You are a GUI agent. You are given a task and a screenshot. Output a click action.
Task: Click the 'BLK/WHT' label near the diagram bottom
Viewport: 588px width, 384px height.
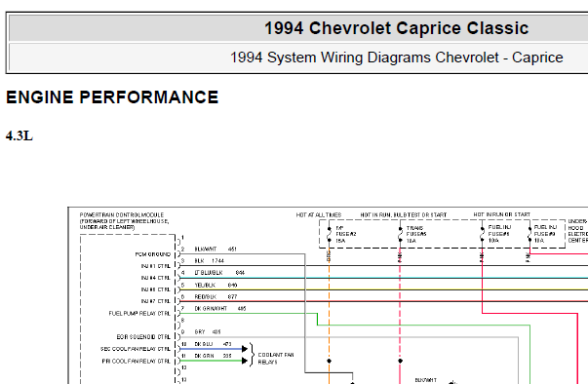click(425, 380)
